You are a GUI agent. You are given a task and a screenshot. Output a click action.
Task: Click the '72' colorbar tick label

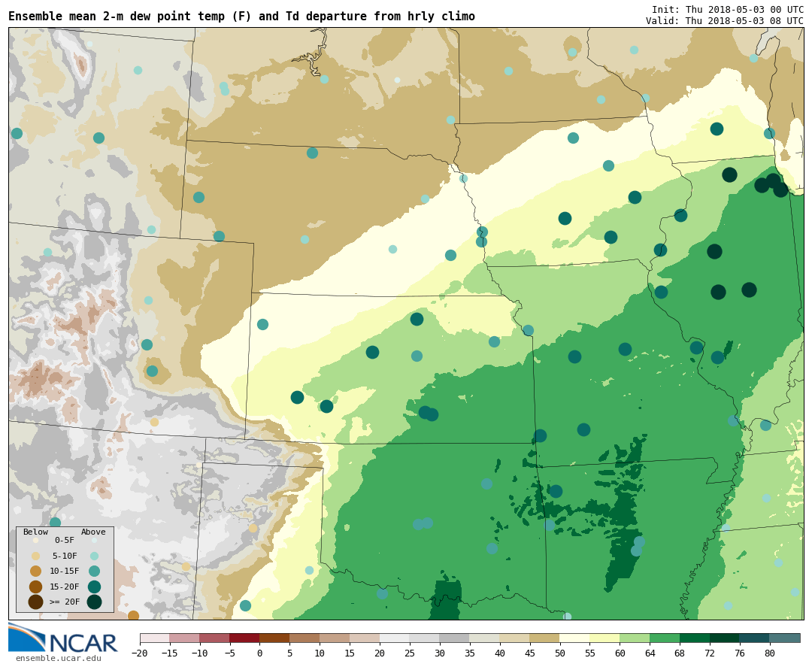coord(710,653)
